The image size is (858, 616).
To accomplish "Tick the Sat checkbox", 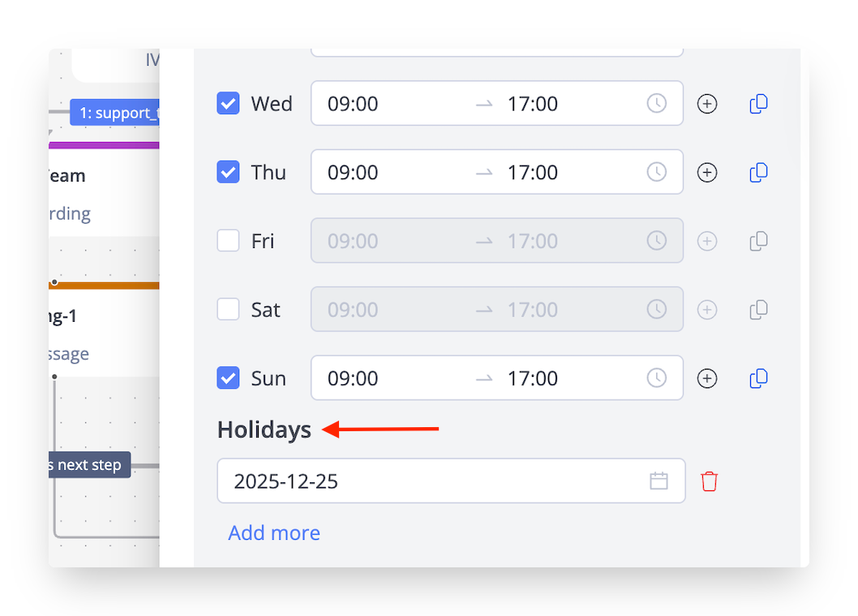I will pyautogui.click(x=229, y=310).
